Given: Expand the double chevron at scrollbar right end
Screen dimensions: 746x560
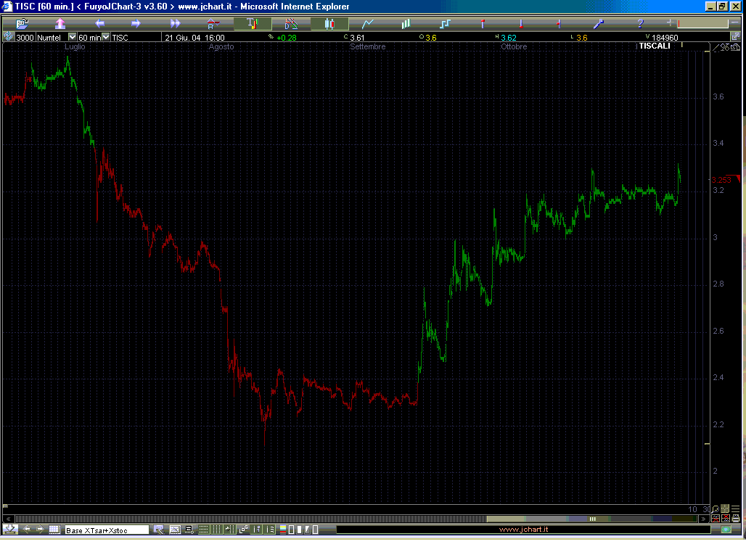Looking at the screenshot, I should (702, 519).
